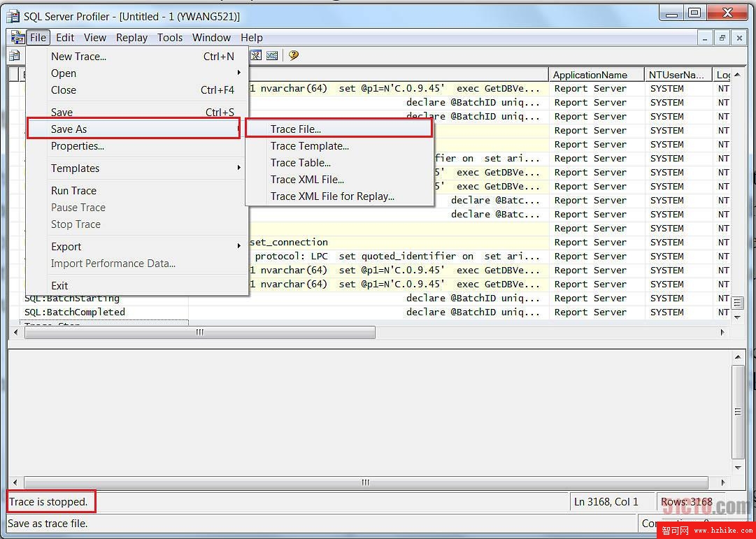Screen dimensions: 756x539
Task: Click the 'Ln 3168, Col 1' status entry
Action: (606, 502)
